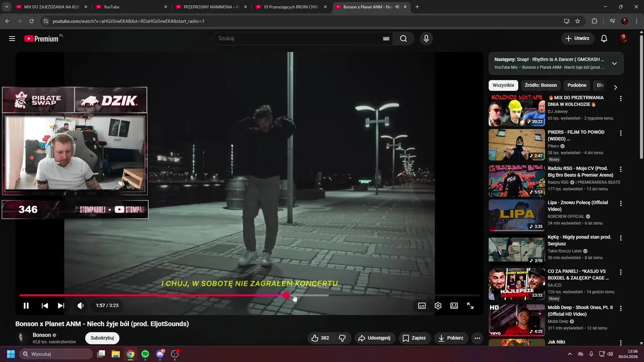Open Bonson channel avatar

tap(21, 338)
